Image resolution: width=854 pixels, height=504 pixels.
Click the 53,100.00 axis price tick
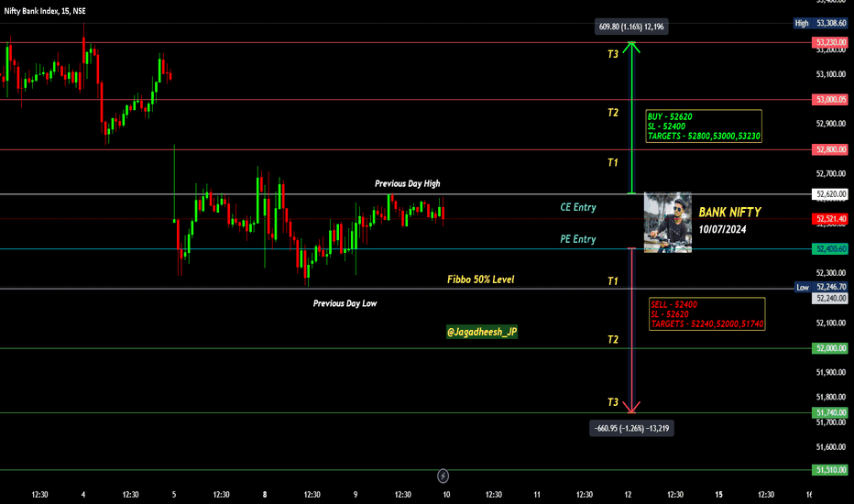[830, 74]
